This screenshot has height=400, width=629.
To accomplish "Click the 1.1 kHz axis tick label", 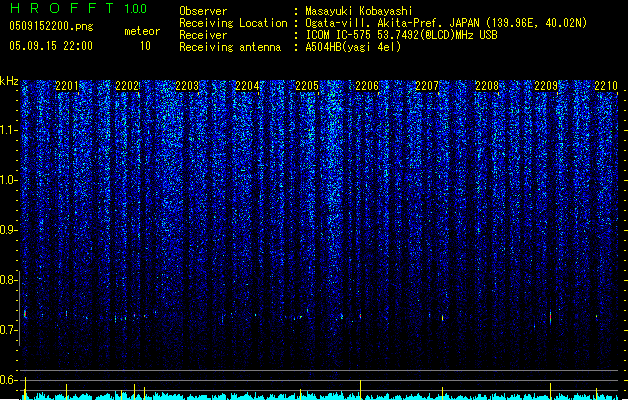I will point(8,130).
